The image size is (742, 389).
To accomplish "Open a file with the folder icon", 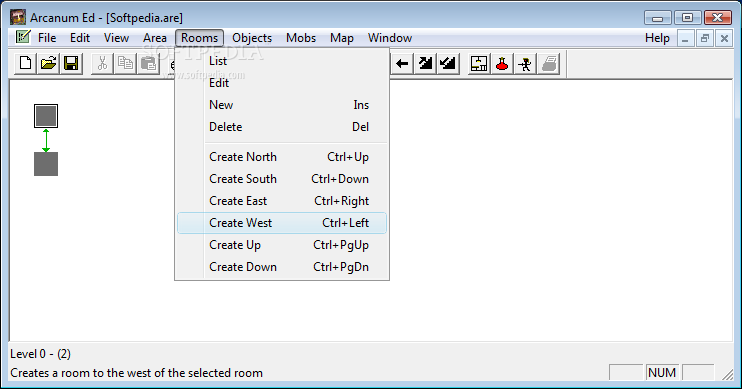I will [x=48, y=63].
